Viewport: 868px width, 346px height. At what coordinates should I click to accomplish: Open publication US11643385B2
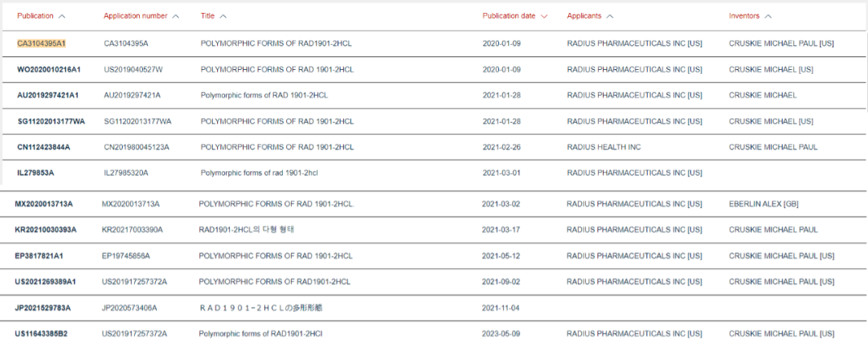42,334
